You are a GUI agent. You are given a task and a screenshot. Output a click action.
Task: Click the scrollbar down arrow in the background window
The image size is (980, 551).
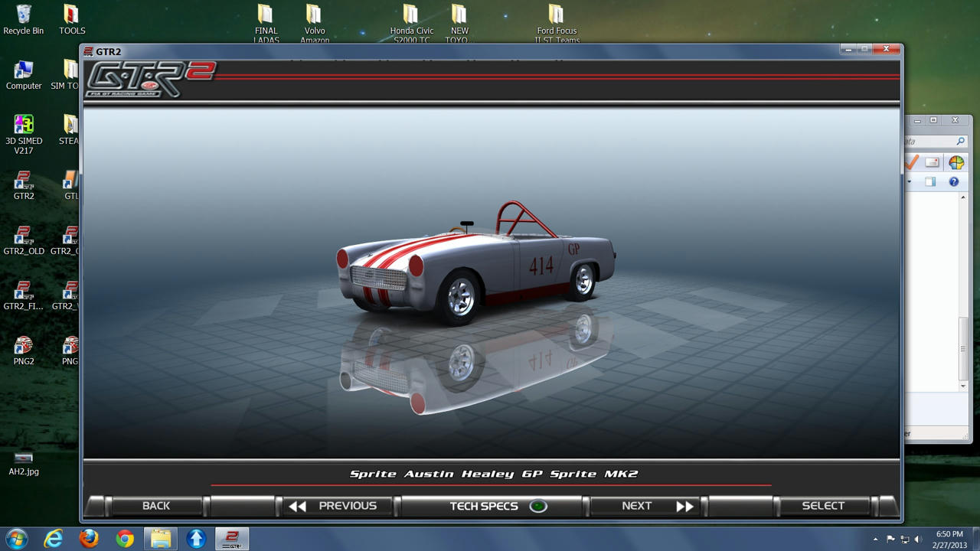(963, 386)
